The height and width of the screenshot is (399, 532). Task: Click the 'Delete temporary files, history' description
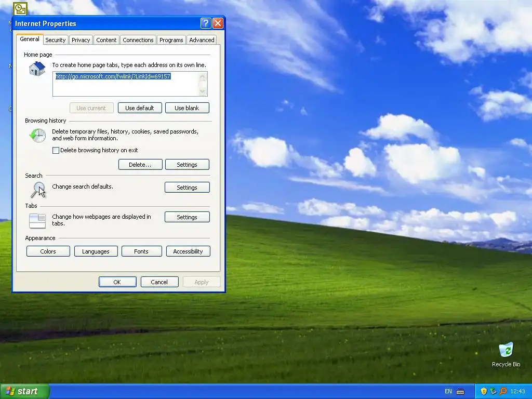(125, 135)
